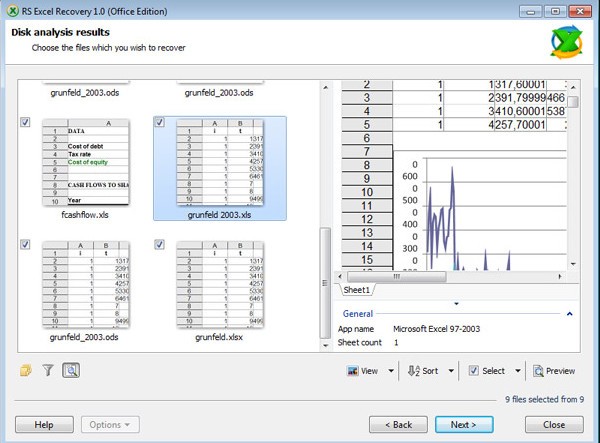This screenshot has width=600, height=443.
Task: Click the RS Excel Recovery logo in header
Action: pos(566,42)
